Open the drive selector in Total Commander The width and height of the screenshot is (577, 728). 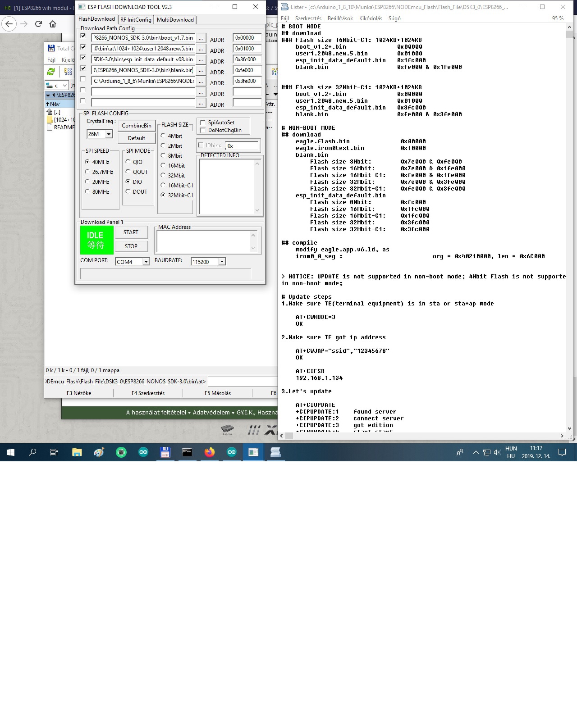56,85
